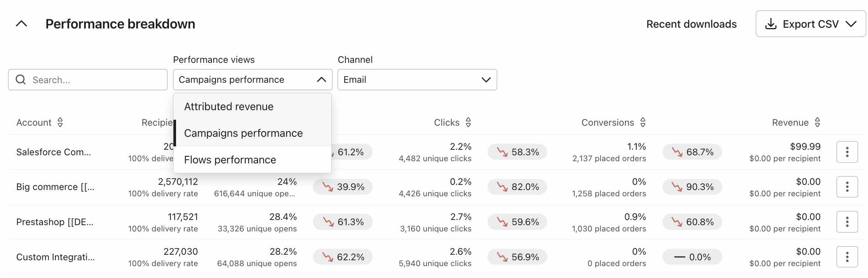Open the Channel Email dropdown
Screen dimensions: 868x278
417,79
